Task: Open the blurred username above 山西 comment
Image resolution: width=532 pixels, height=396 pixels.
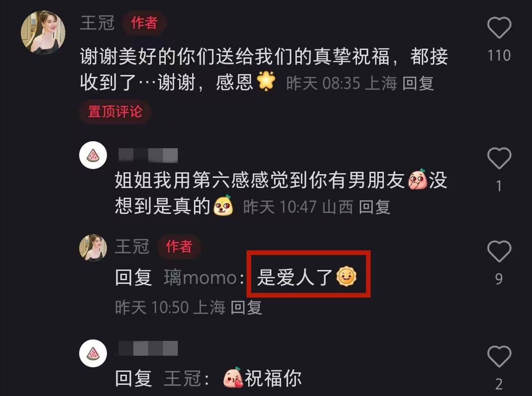Action: [147, 156]
